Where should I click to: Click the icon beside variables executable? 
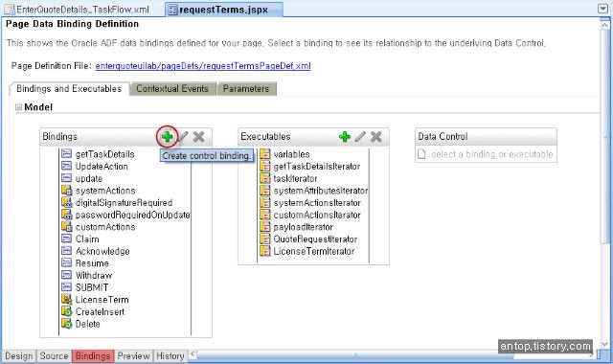(x=265, y=154)
